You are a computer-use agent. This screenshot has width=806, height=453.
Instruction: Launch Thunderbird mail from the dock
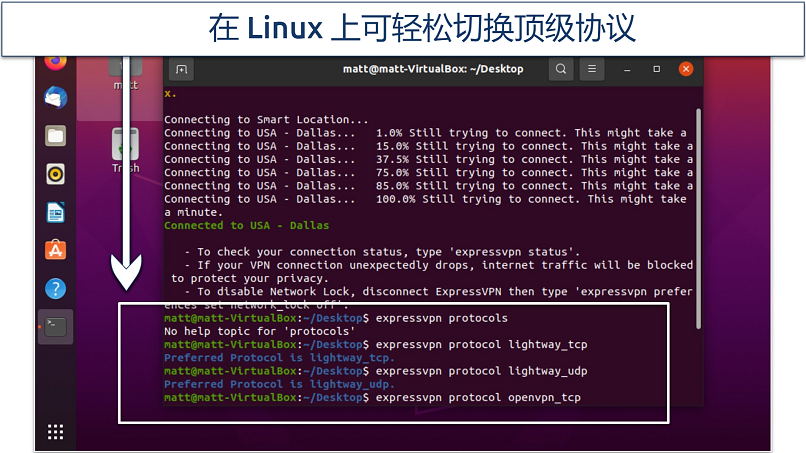tap(56, 98)
